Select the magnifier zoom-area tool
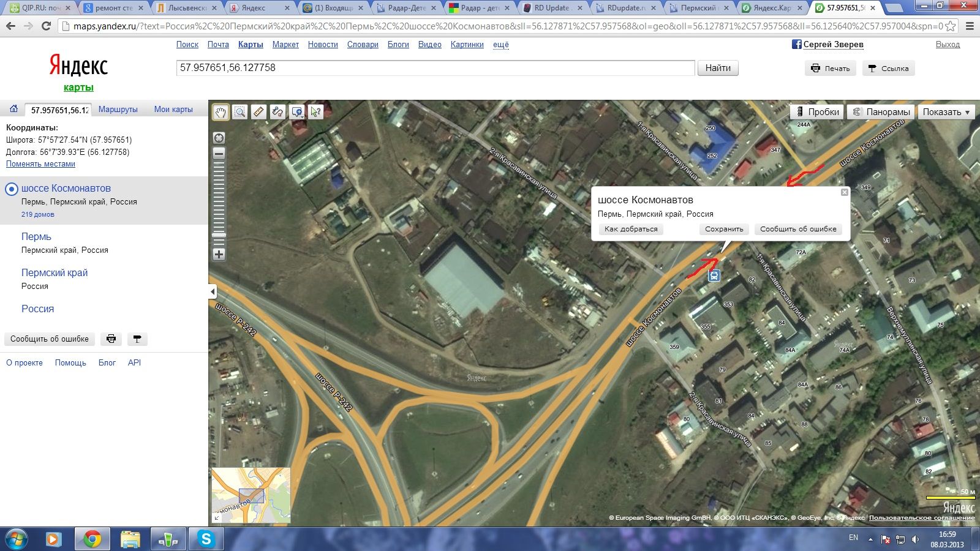980x551 pixels. (239, 112)
